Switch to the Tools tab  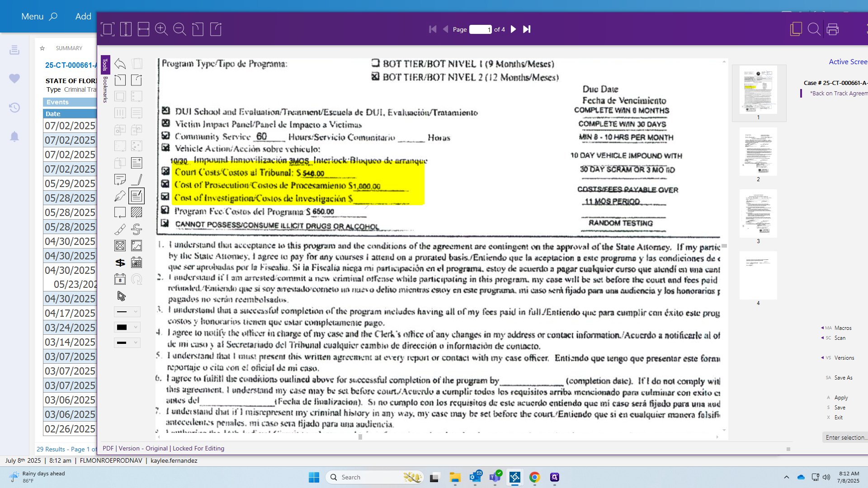pyautogui.click(x=105, y=65)
